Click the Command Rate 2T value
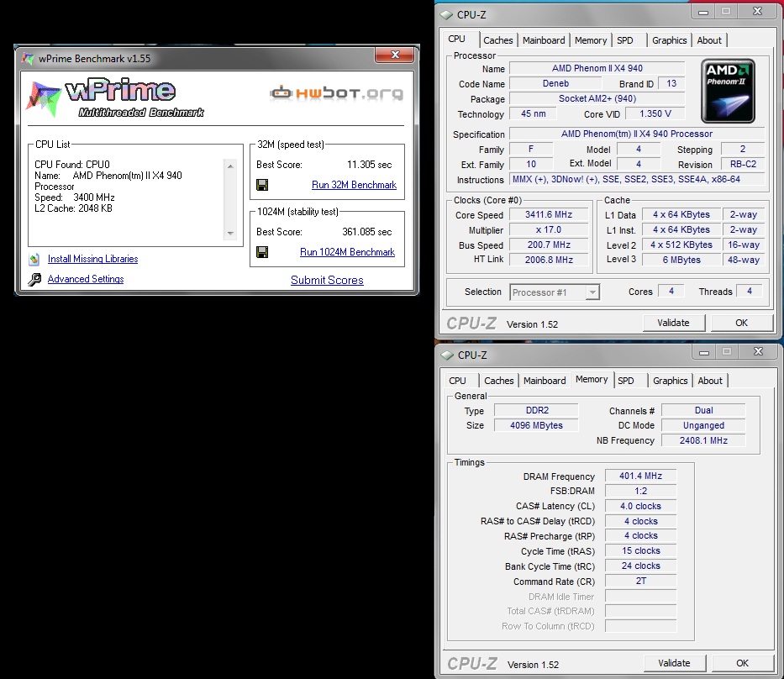This screenshot has width=784, height=679. 640,581
